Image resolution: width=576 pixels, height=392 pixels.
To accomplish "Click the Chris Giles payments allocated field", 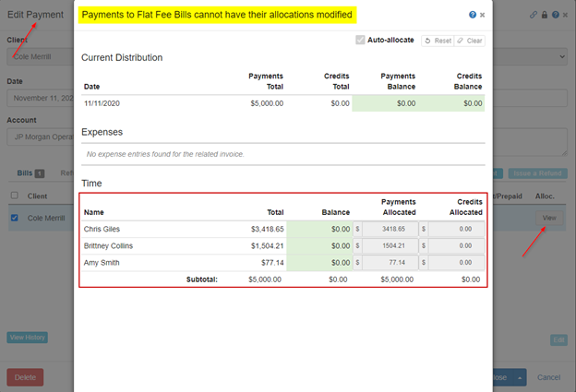I will 390,229.
